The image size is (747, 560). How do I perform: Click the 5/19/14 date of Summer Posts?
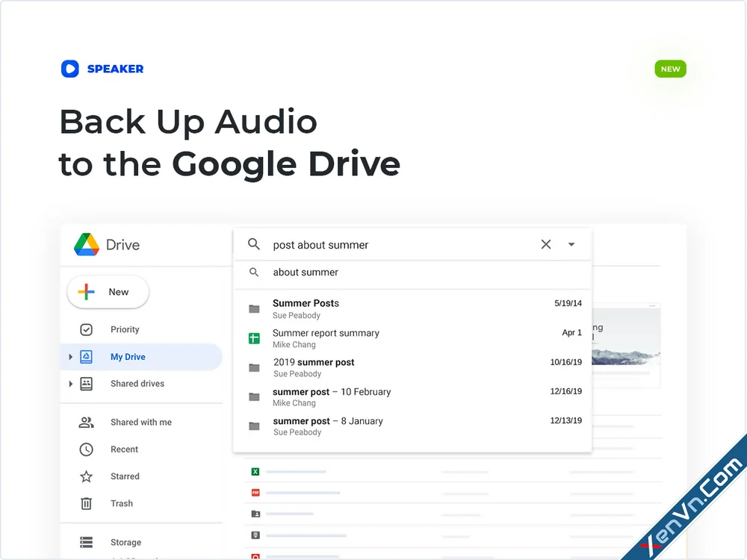568,303
